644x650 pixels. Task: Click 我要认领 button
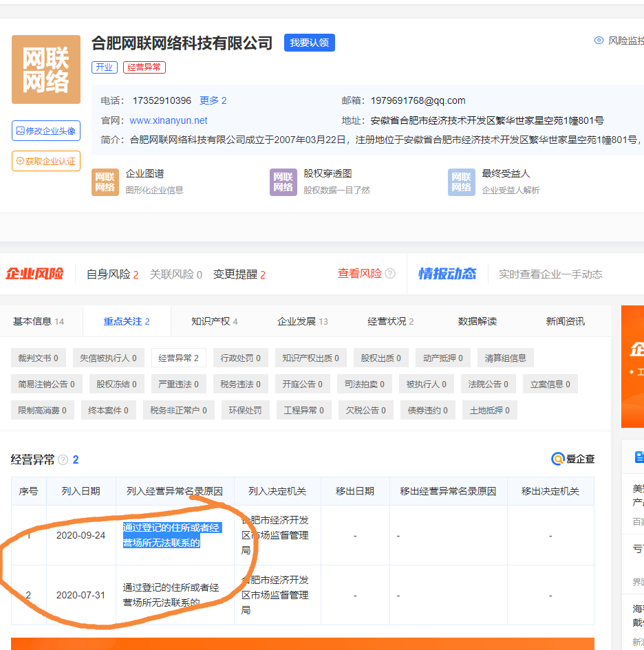(310, 43)
